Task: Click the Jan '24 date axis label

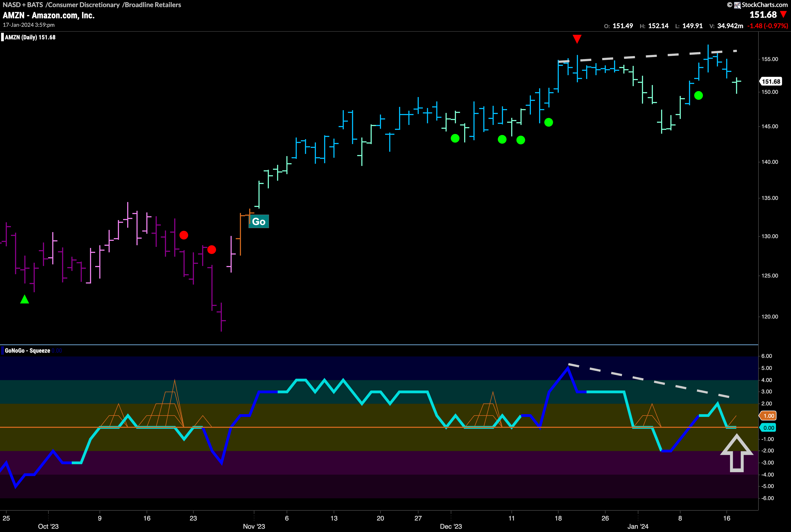Action: click(x=638, y=526)
